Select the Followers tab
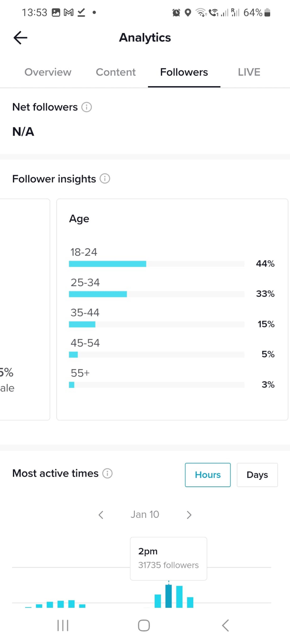This screenshot has height=644, width=290. 184,72
